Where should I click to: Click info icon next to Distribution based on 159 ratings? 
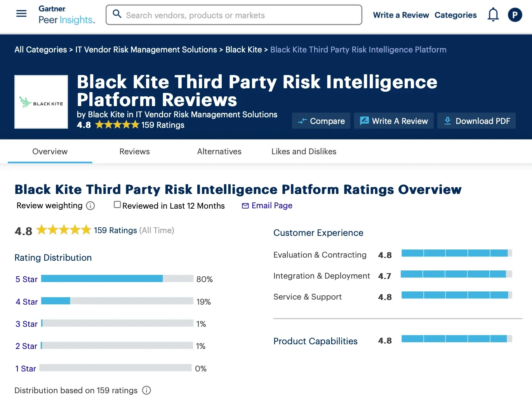tap(146, 390)
